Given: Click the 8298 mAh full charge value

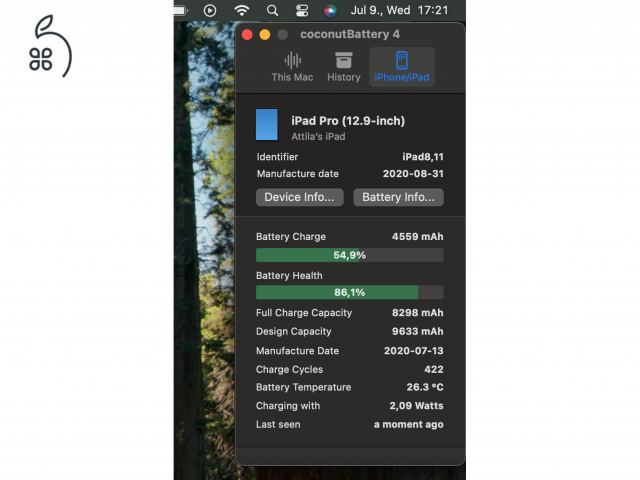Looking at the screenshot, I should click(418, 313).
